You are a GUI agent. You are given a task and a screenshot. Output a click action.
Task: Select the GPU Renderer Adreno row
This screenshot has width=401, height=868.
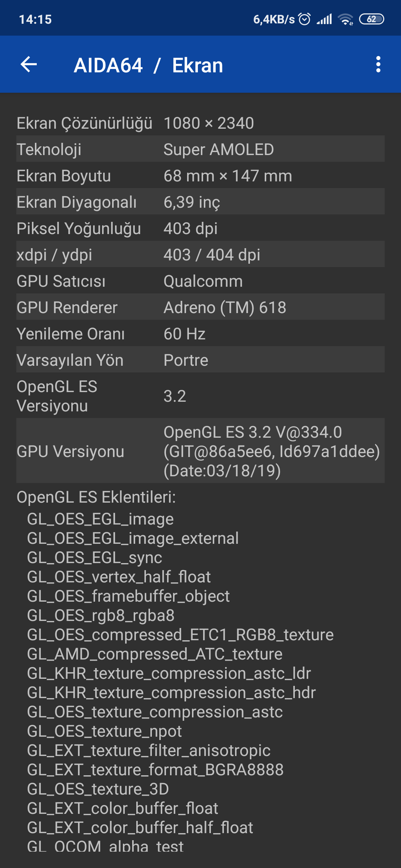coord(200,307)
